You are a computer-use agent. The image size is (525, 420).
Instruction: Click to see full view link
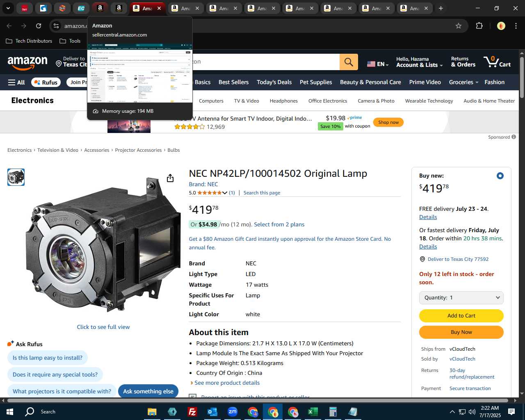103,327
